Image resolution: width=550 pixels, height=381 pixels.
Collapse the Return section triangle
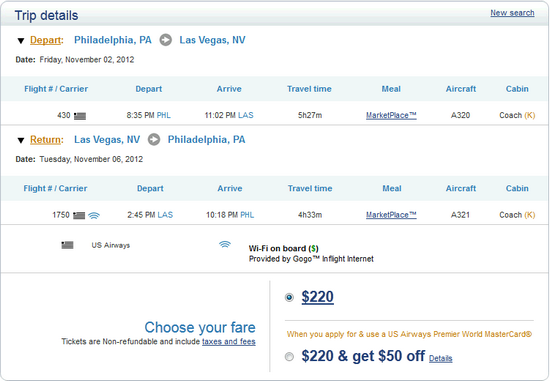click(x=21, y=140)
